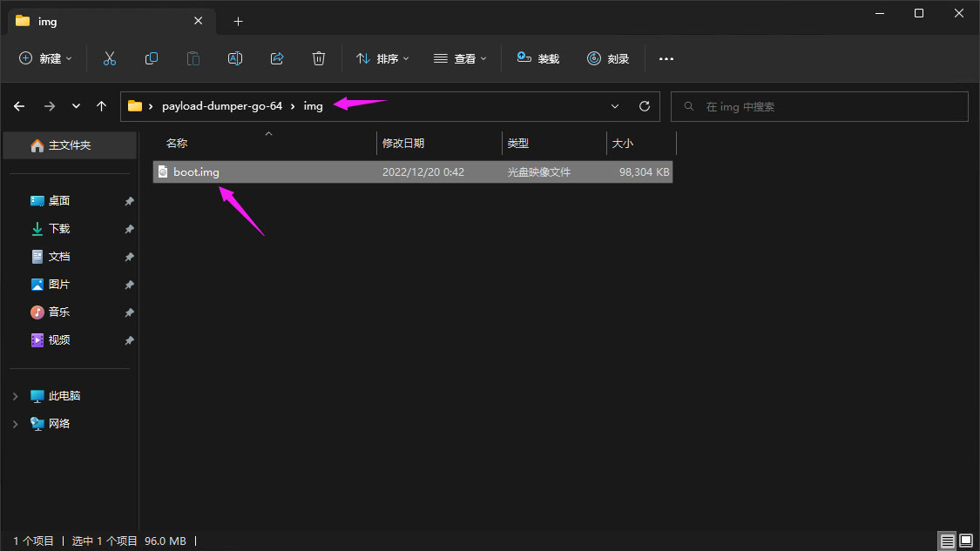Click the 刻录 (Burn) button

point(608,58)
